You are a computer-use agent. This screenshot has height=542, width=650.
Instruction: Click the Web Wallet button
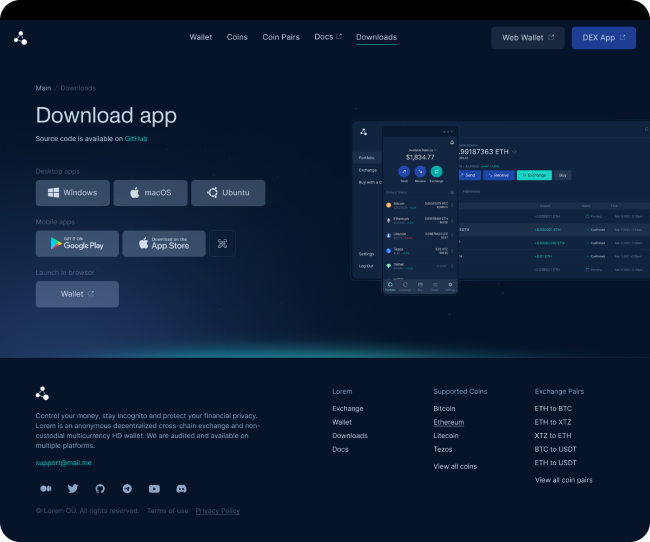pos(528,38)
